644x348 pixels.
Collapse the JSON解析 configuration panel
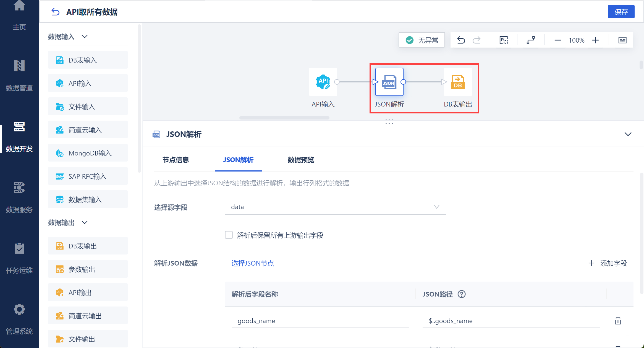(x=628, y=134)
